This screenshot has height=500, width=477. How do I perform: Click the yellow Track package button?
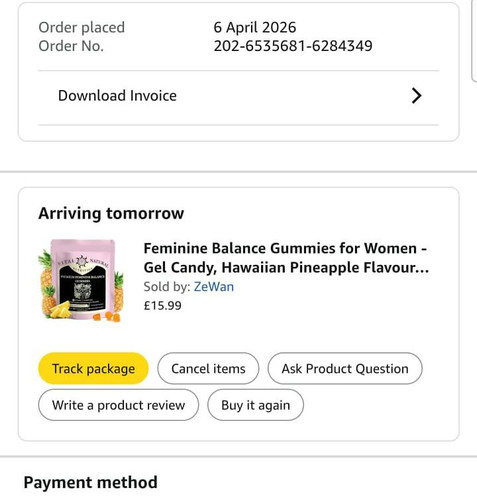(x=93, y=368)
